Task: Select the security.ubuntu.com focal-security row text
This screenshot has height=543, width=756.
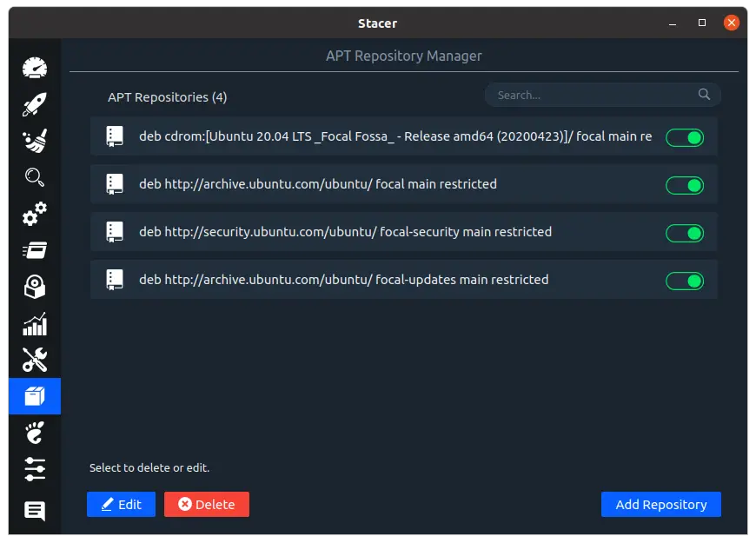Action: tap(345, 232)
